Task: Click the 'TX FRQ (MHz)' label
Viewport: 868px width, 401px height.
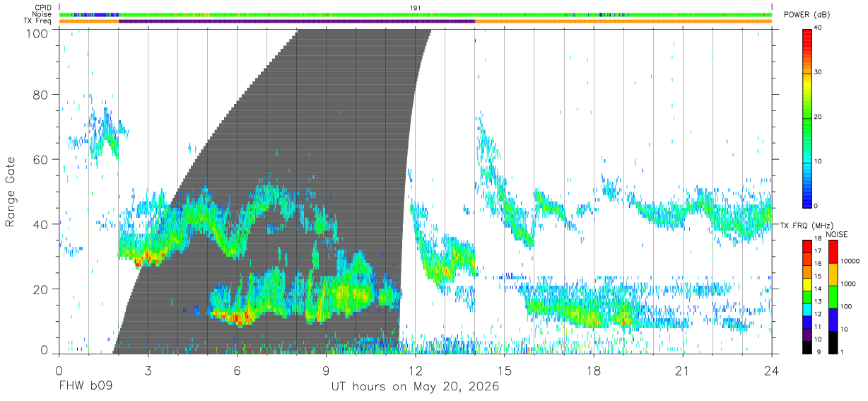Action: point(807,225)
